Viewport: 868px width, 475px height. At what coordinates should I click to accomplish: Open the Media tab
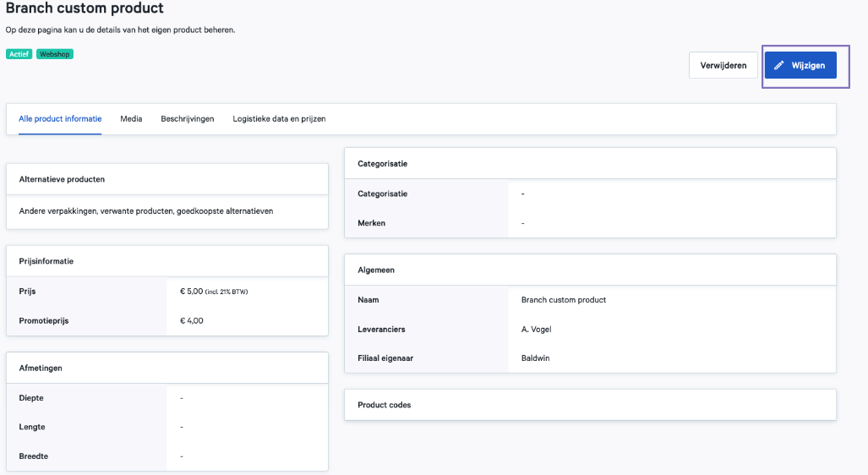131,119
